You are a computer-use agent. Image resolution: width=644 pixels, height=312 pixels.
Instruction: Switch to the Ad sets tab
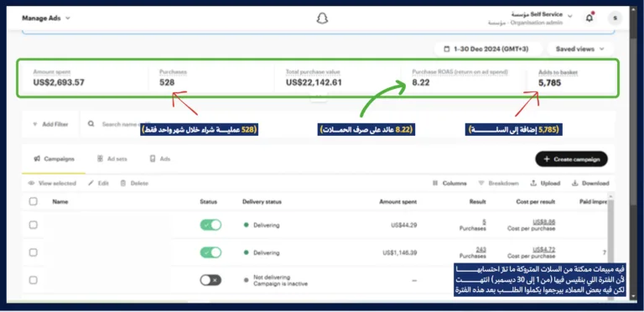112,159
